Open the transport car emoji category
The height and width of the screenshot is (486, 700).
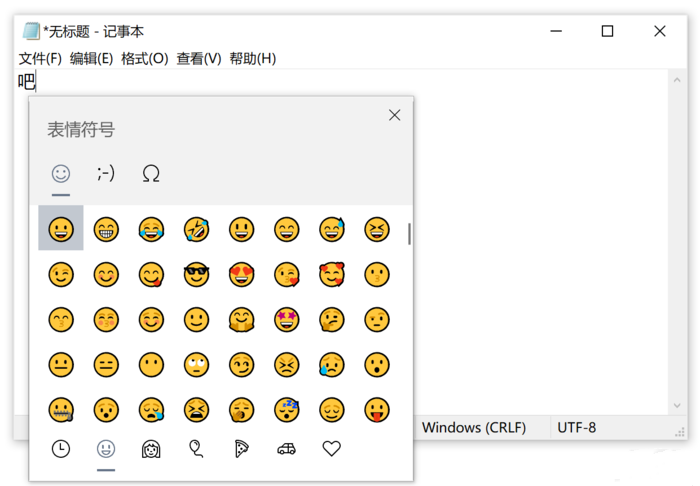click(286, 449)
